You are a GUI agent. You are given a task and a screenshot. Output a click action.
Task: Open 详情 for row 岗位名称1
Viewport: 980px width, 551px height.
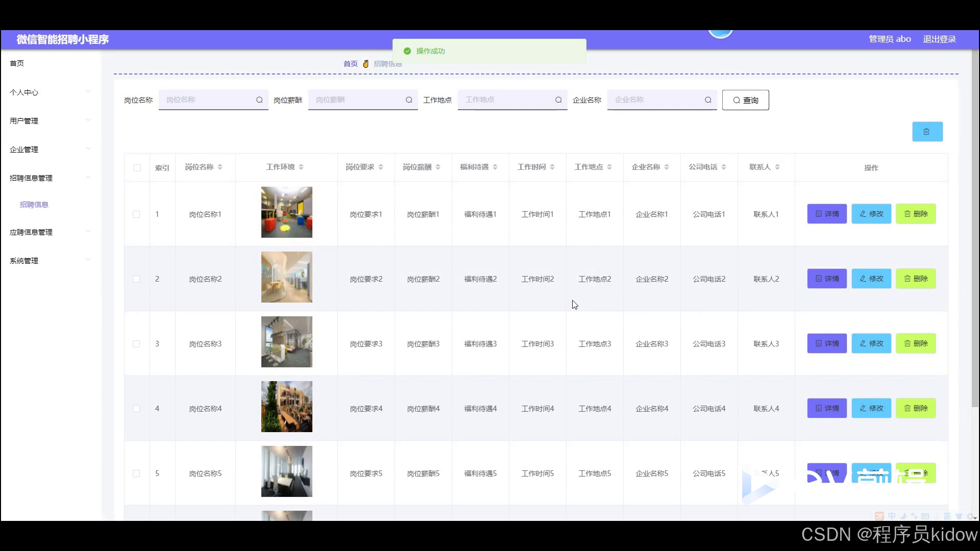pyautogui.click(x=827, y=214)
